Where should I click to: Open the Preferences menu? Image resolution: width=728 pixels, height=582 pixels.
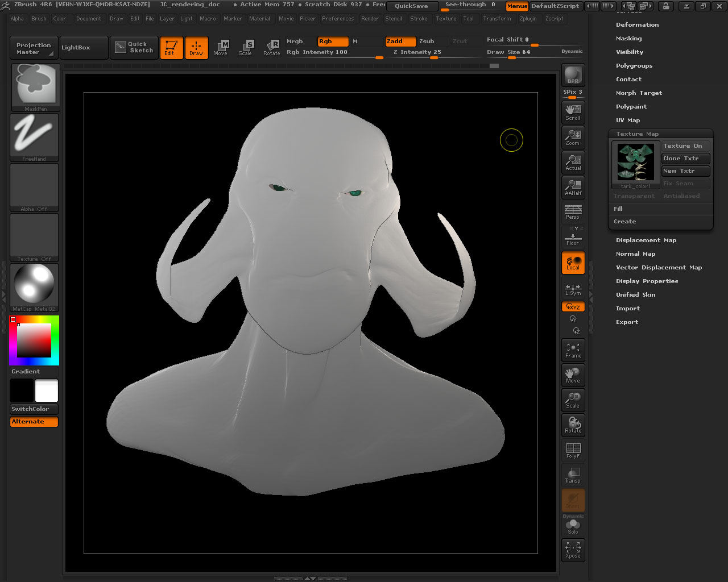(x=338, y=18)
